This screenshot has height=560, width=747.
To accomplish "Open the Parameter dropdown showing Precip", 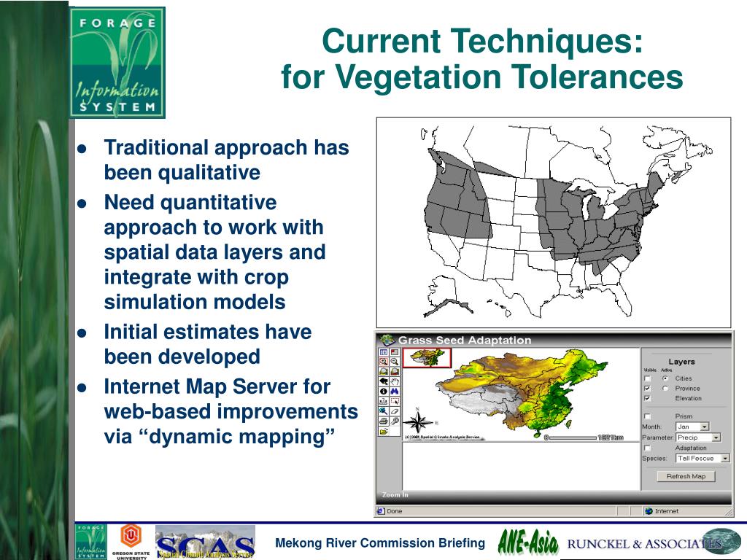I will point(698,437).
